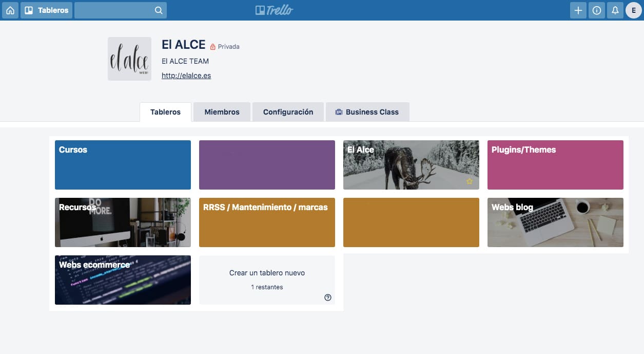Screen dimensions: 644x354
Task: Switch to the Miembros tab
Action: pos(222,112)
